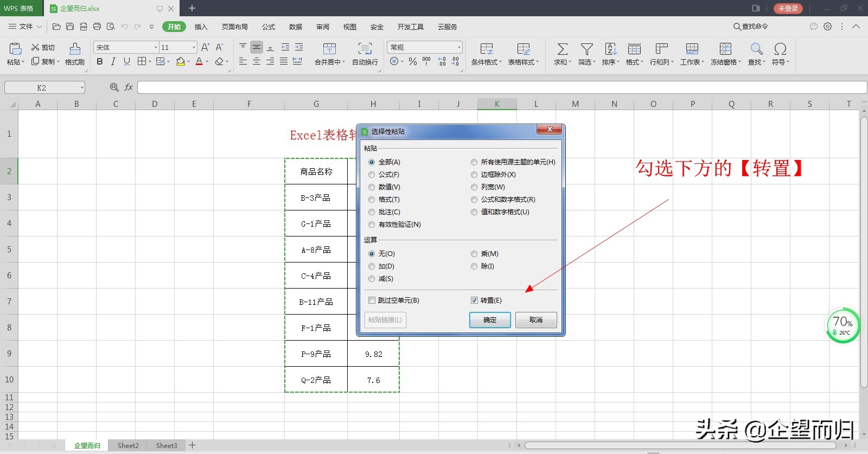868x454 pixels.
Task: Click the Undo icon
Action: coord(124,27)
